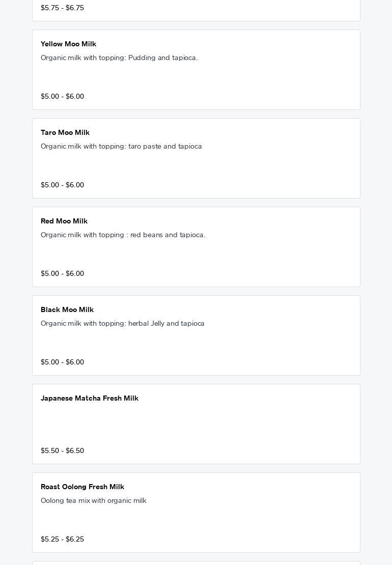Click the Taro Moo Milk price
Image resolution: width=392 pixels, height=565 pixels.
62,185
